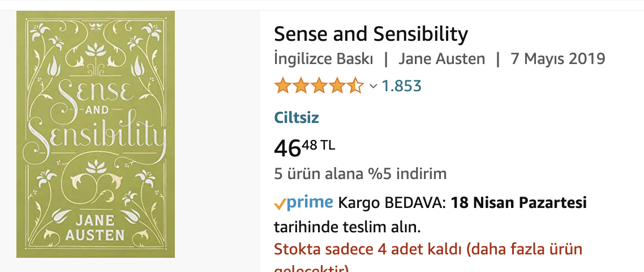
Task: Click the first star of the rating
Action: tap(282, 86)
